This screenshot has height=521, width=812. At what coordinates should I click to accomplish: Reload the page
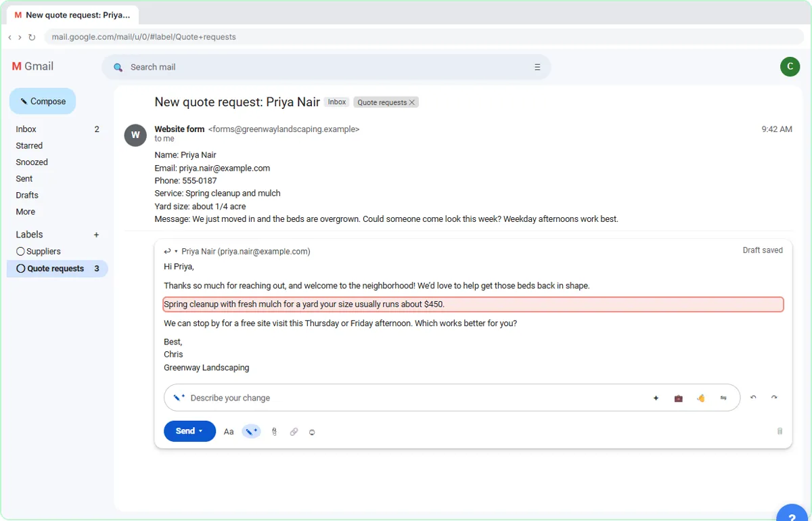(x=32, y=37)
